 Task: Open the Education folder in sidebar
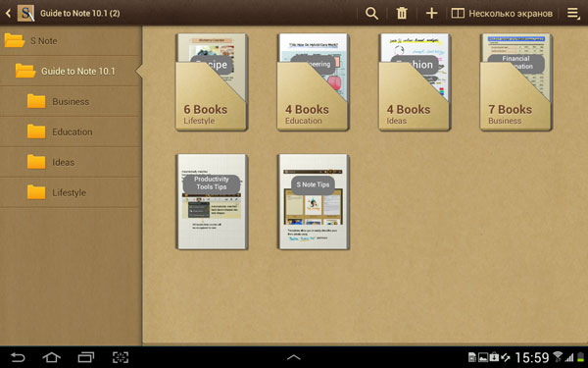tap(71, 131)
